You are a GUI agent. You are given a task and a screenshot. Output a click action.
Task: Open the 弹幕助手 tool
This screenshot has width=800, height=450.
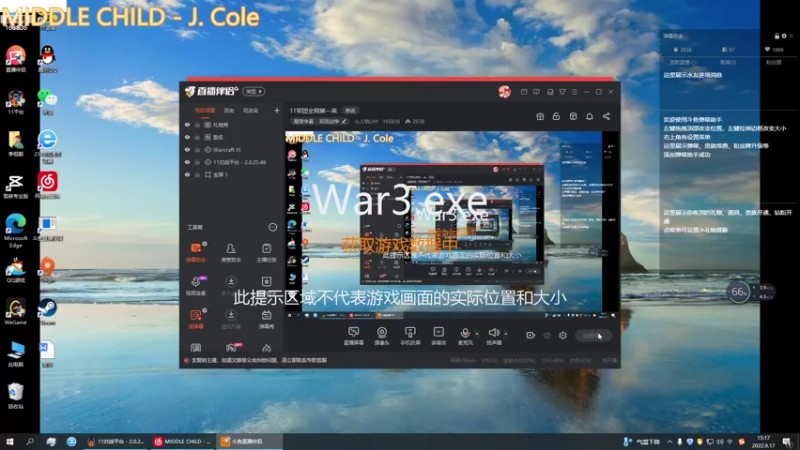(x=196, y=253)
